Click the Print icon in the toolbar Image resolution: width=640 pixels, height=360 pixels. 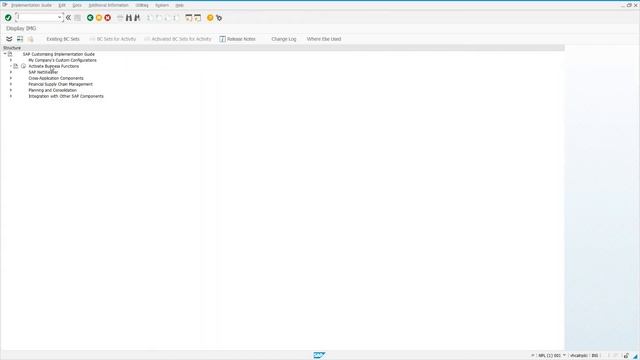tap(120, 18)
